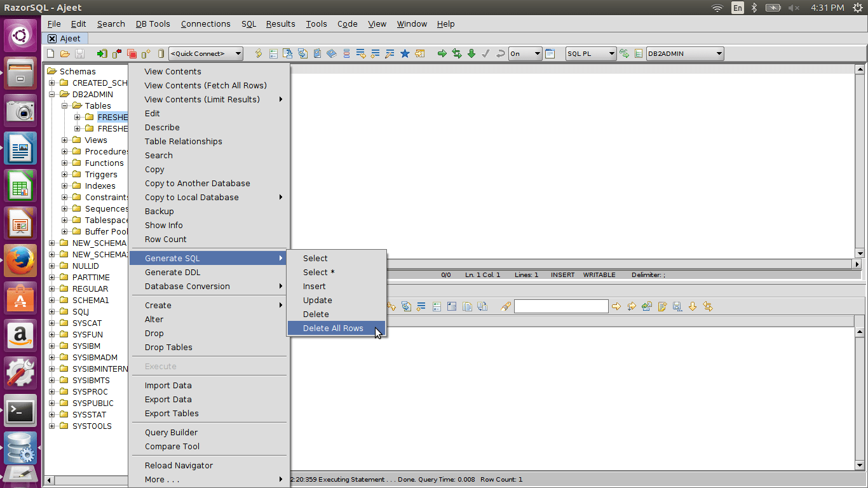The width and height of the screenshot is (868, 488).
Task: Click the blue star favorites icon
Action: 405,54
